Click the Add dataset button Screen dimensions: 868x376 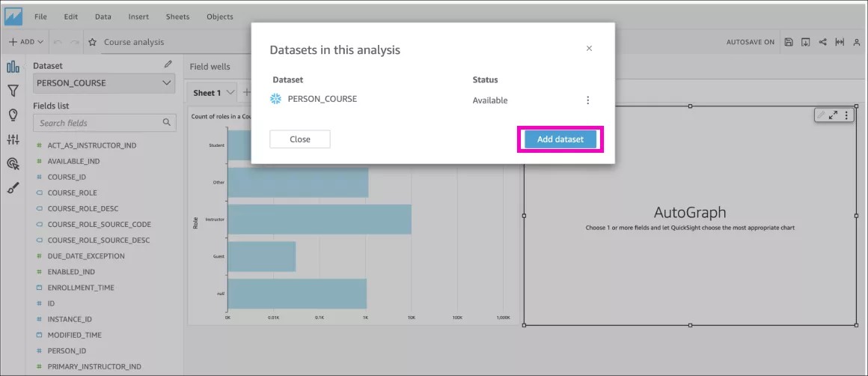click(560, 139)
